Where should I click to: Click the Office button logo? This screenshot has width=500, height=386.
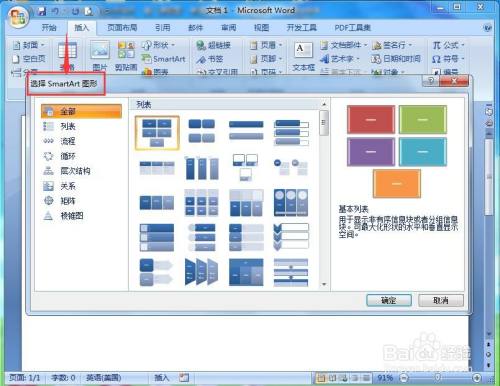[x=18, y=17]
